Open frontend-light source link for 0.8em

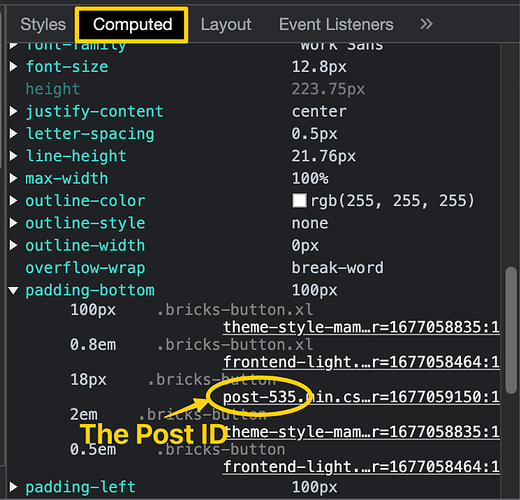pos(361,362)
